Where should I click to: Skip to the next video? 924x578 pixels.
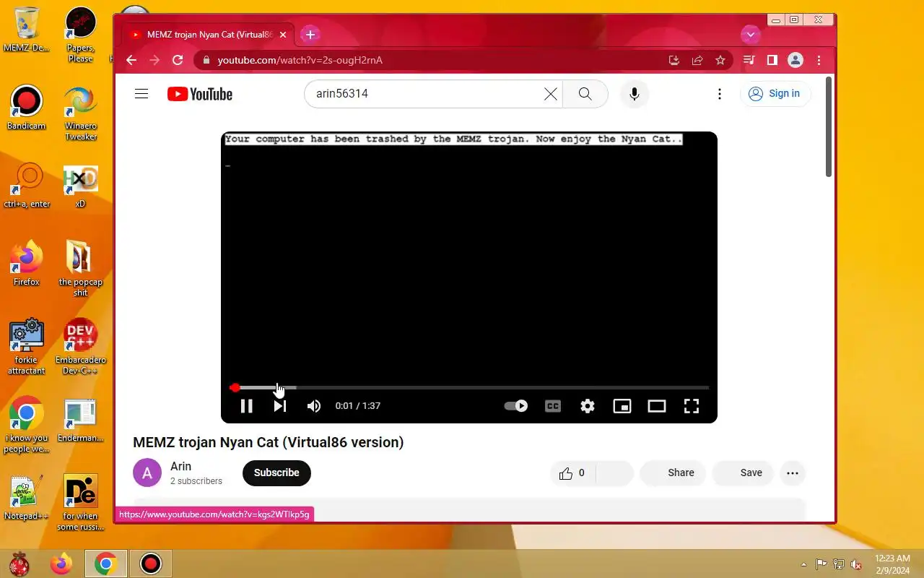[279, 406]
